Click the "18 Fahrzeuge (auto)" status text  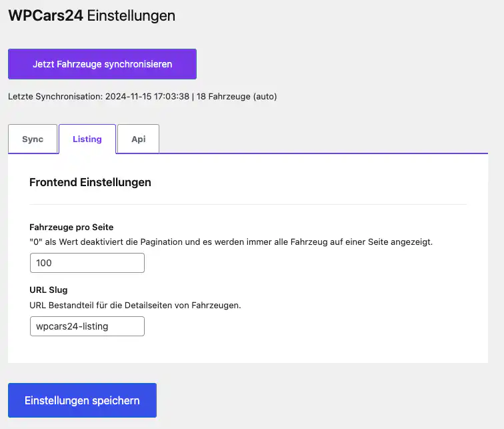237,97
